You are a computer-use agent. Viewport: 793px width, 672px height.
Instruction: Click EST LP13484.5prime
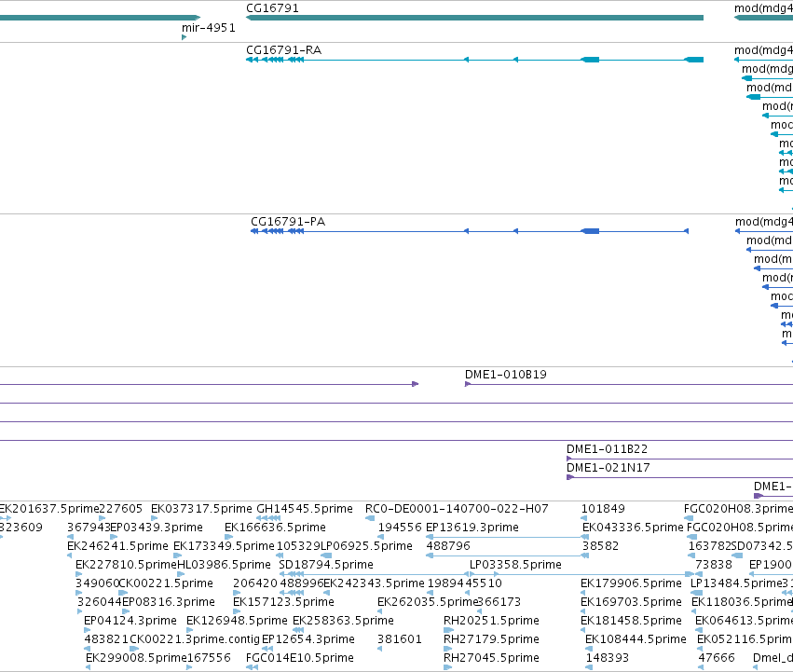[736, 583]
